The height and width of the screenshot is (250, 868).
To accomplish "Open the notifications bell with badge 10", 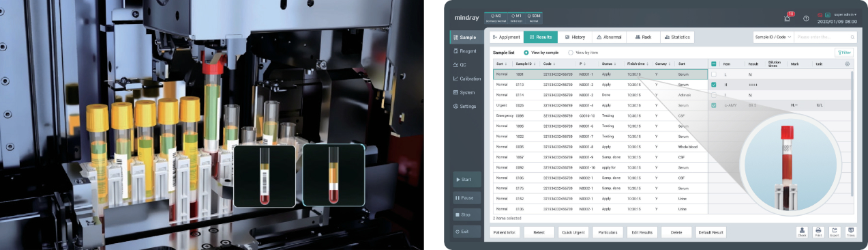I will pyautogui.click(x=788, y=18).
